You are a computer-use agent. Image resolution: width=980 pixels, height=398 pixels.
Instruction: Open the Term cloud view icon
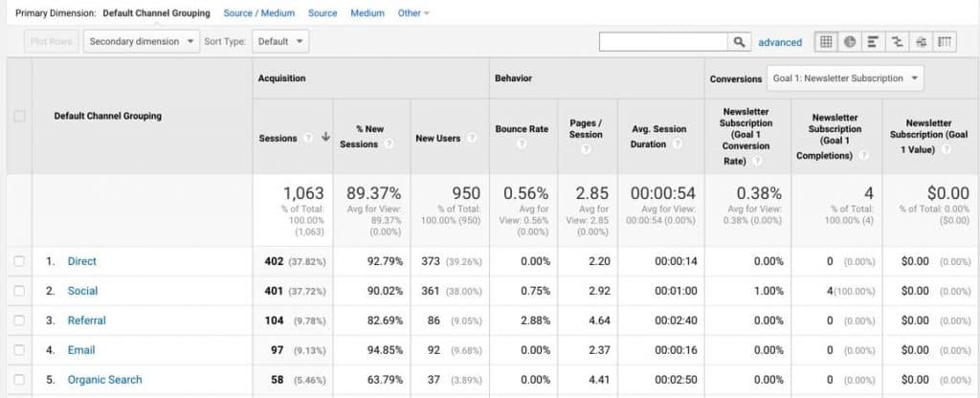tap(921, 42)
